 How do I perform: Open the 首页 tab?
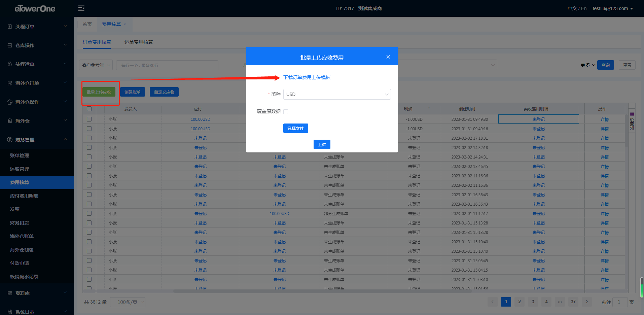pyautogui.click(x=87, y=24)
